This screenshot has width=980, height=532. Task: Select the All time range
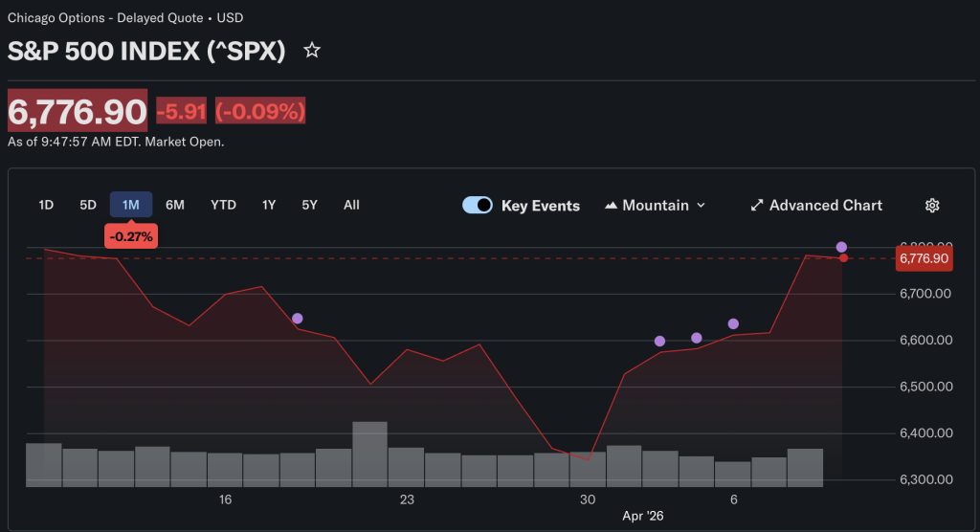(x=351, y=205)
